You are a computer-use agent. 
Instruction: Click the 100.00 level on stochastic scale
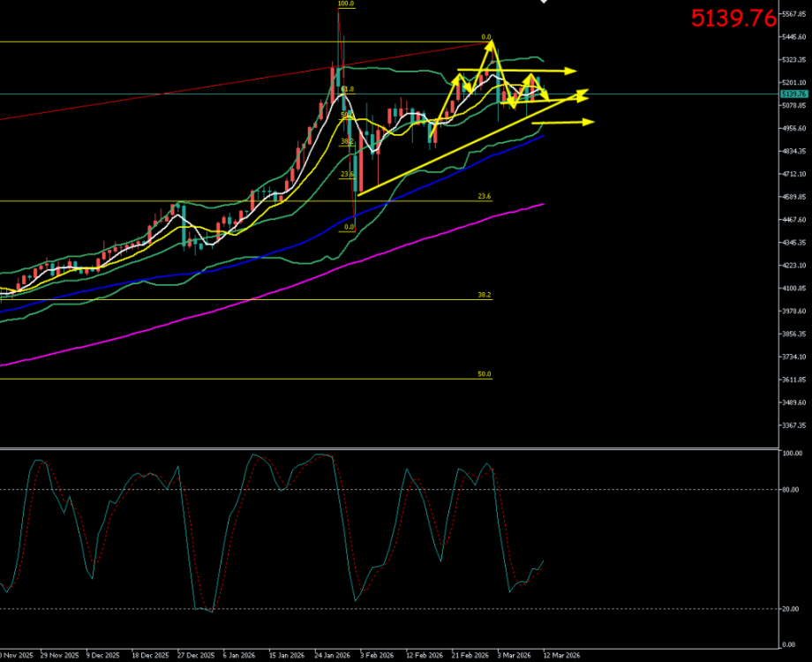click(792, 454)
